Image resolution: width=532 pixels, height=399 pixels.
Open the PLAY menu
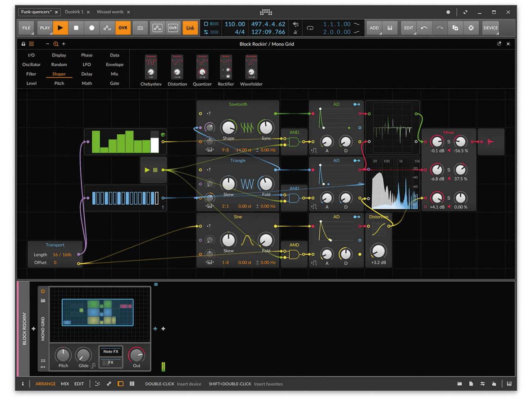45,28
